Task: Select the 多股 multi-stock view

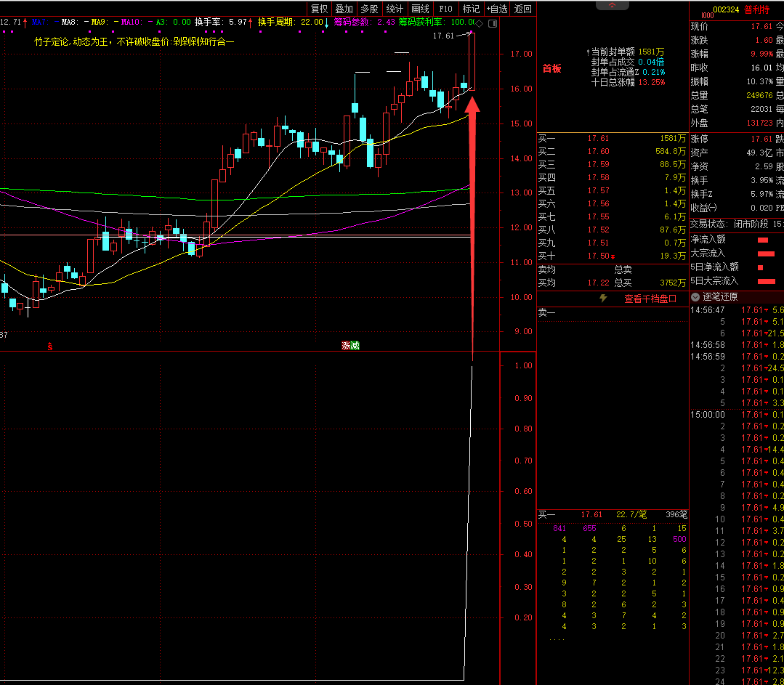Action: tap(370, 9)
